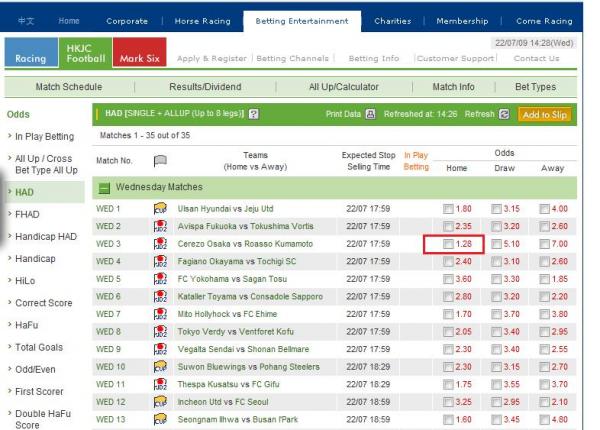The height and width of the screenshot is (430, 600).
Task: Click the J2 league icon for WED 3
Action: point(159,244)
